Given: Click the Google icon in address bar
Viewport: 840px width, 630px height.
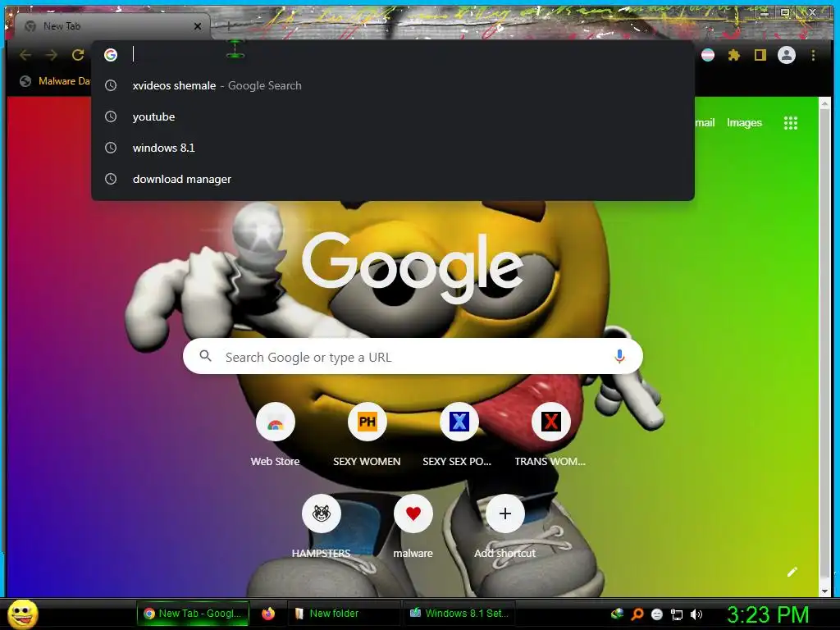Looking at the screenshot, I should (x=111, y=55).
